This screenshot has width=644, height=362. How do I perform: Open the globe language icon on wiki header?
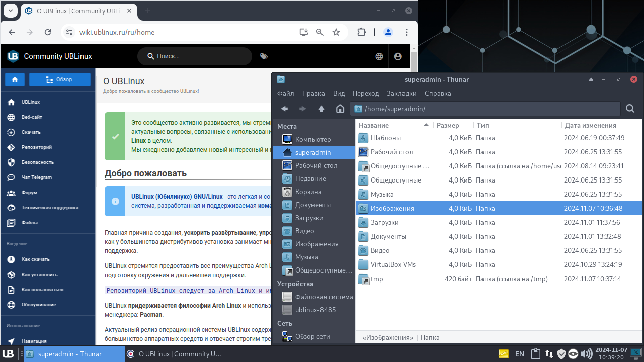tap(379, 56)
